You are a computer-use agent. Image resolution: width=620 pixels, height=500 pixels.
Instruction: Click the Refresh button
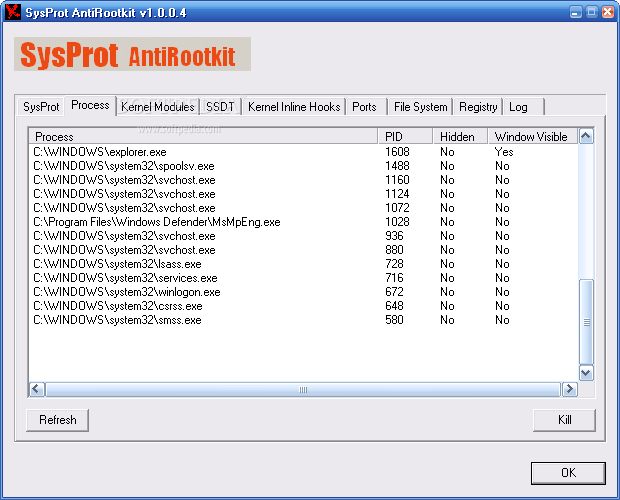tap(57, 420)
